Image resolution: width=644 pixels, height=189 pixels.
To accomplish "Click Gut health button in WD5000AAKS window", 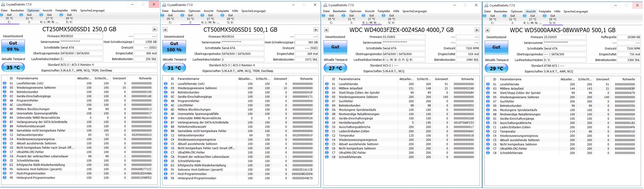I will [x=496, y=47].
